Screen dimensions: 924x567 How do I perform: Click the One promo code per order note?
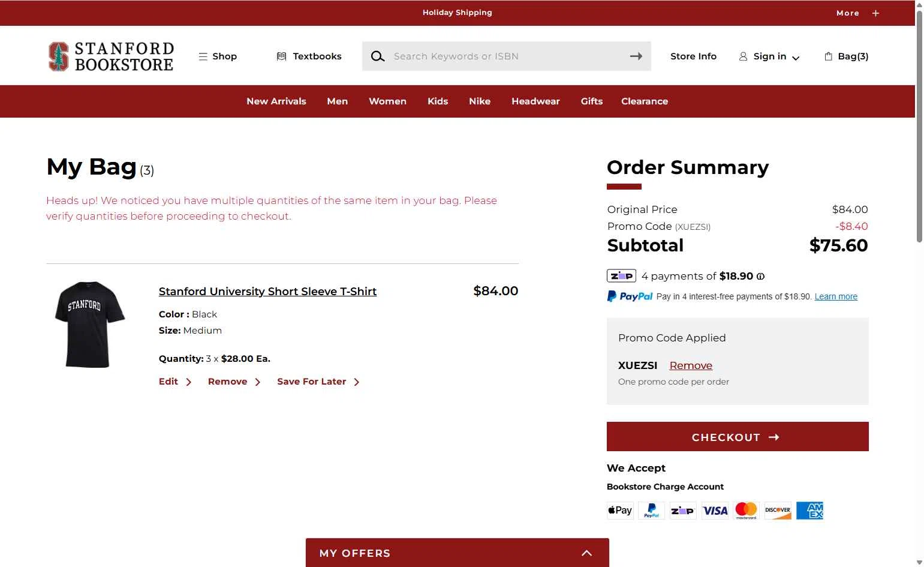[x=673, y=382]
